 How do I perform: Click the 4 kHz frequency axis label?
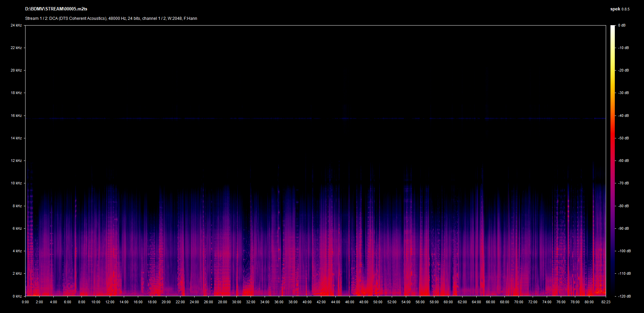coord(17,251)
